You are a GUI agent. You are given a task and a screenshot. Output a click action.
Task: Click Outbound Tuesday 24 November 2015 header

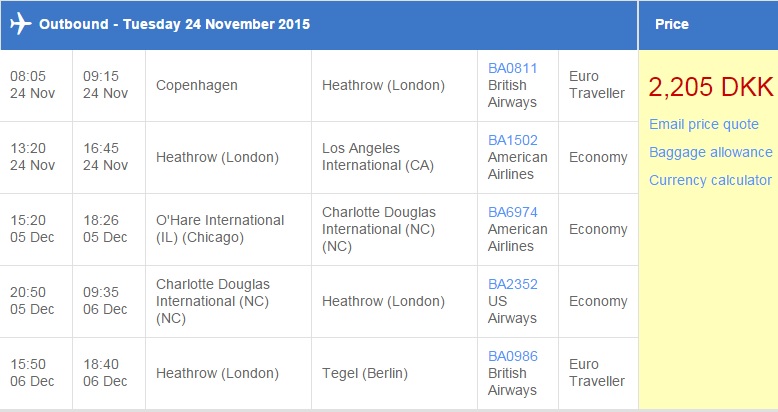[174, 24]
